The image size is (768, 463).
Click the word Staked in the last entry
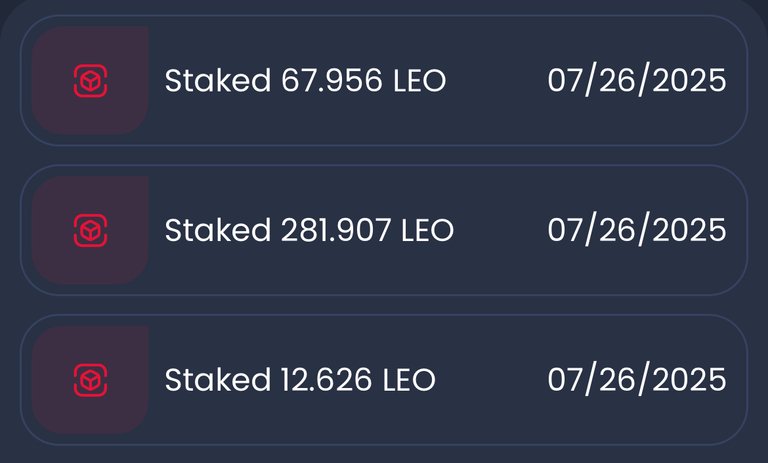point(218,380)
